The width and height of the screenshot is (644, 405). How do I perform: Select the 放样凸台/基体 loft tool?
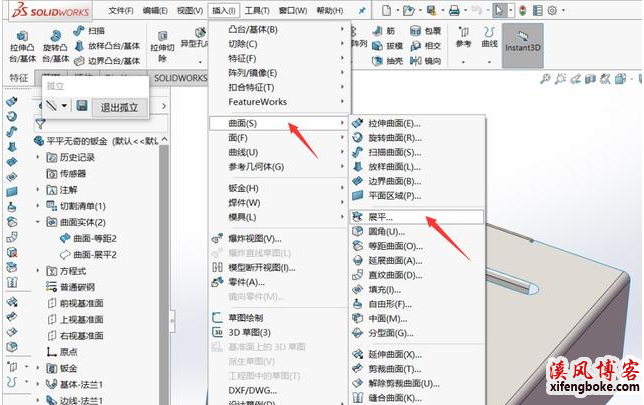107,46
